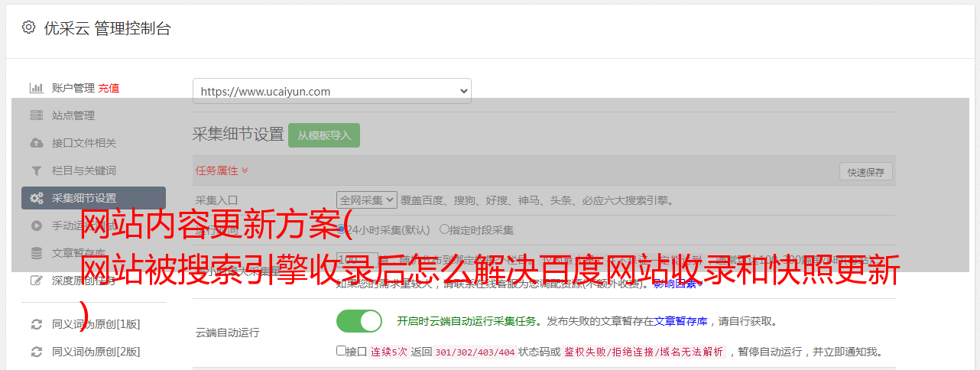The height and width of the screenshot is (370, 980).
Task: Collapse the 任务属性 section
Action: click(x=222, y=170)
